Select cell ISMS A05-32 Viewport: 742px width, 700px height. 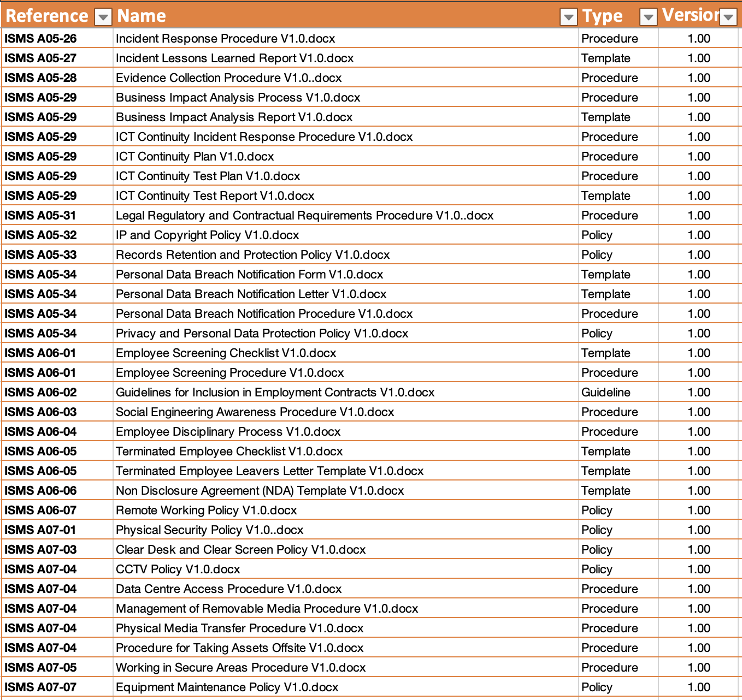57,235
